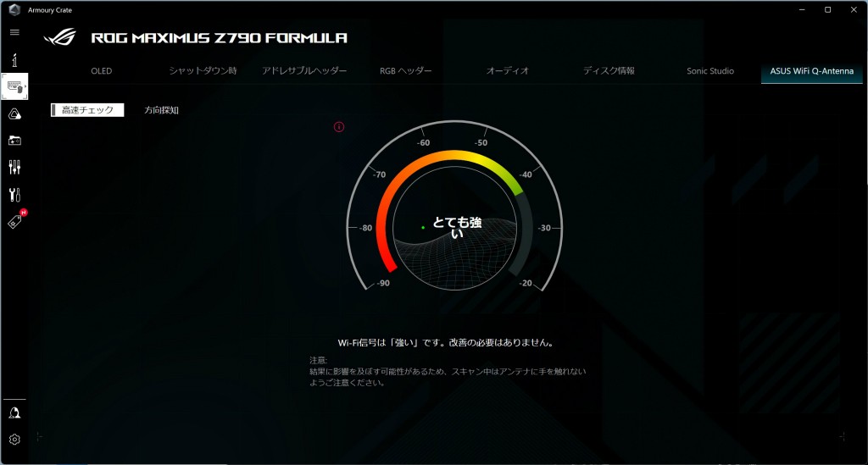Open the hamburger menu in sidebar

coord(14,32)
